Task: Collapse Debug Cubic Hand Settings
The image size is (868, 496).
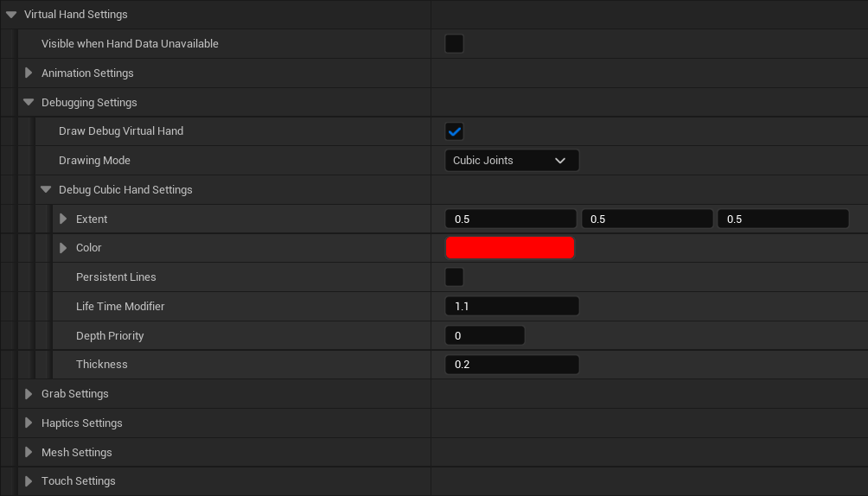Action: pos(46,190)
